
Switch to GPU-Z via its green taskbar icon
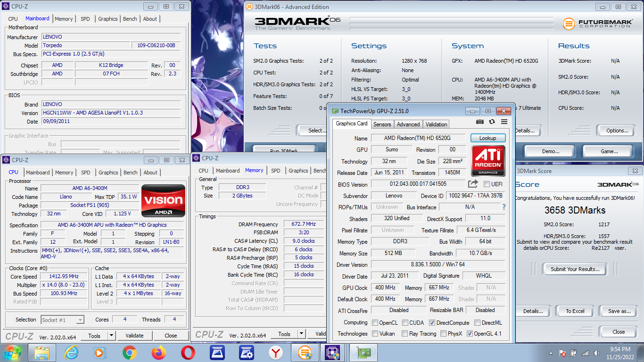pos(363,353)
